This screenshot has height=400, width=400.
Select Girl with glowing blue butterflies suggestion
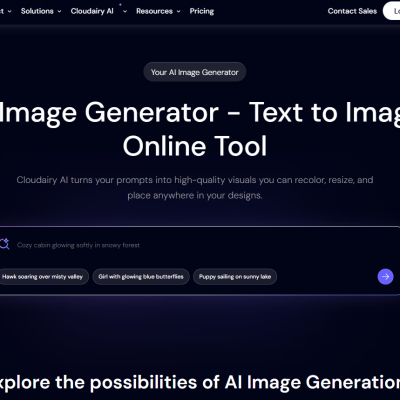(x=141, y=277)
